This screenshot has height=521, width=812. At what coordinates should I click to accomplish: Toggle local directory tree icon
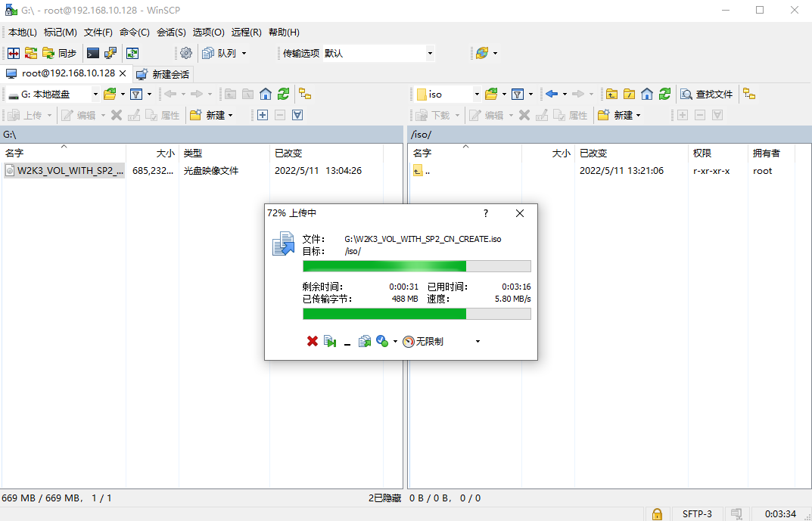306,95
